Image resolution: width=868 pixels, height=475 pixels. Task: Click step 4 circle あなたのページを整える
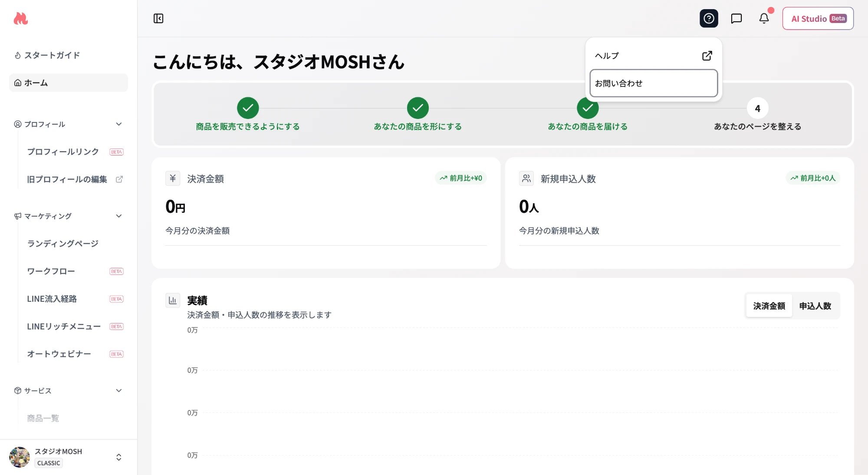click(758, 108)
